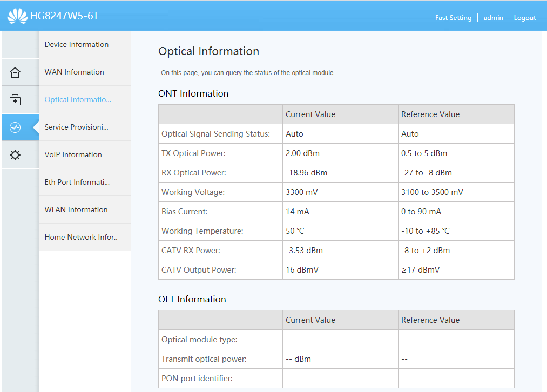The image size is (547, 392).
Task: Click the RX Optical Power value -18.96 dBm
Action: [x=306, y=173]
